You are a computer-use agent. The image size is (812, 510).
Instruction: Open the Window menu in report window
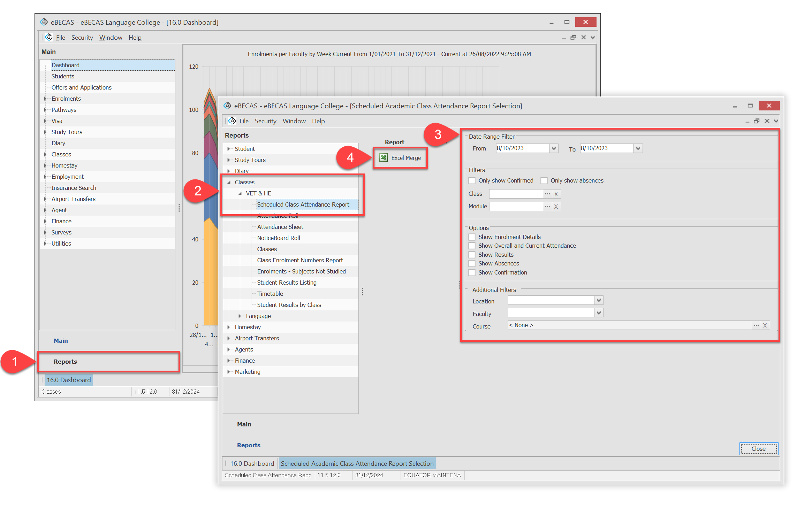294,121
